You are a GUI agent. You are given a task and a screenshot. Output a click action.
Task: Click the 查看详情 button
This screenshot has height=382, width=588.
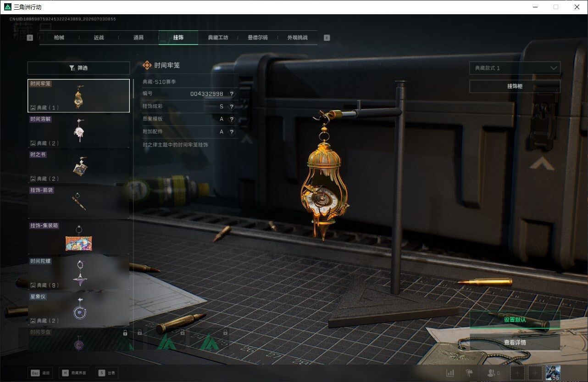tap(515, 342)
